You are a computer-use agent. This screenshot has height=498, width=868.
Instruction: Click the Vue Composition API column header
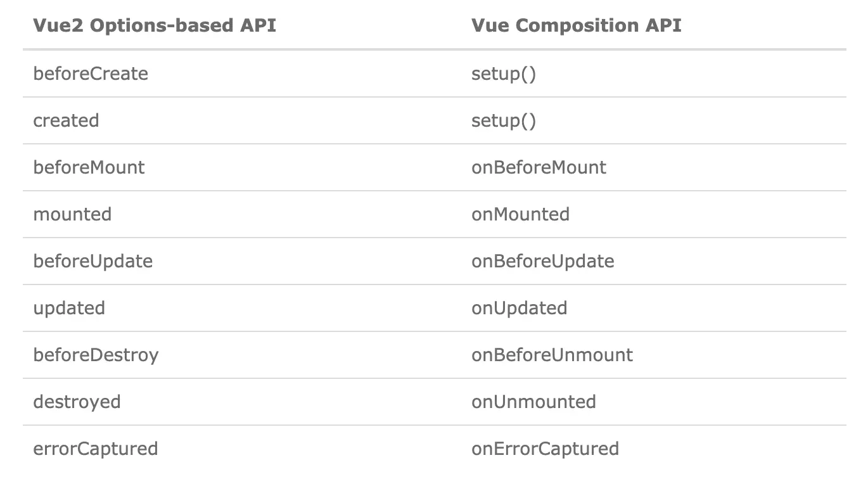pyautogui.click(x=576, y=26)
